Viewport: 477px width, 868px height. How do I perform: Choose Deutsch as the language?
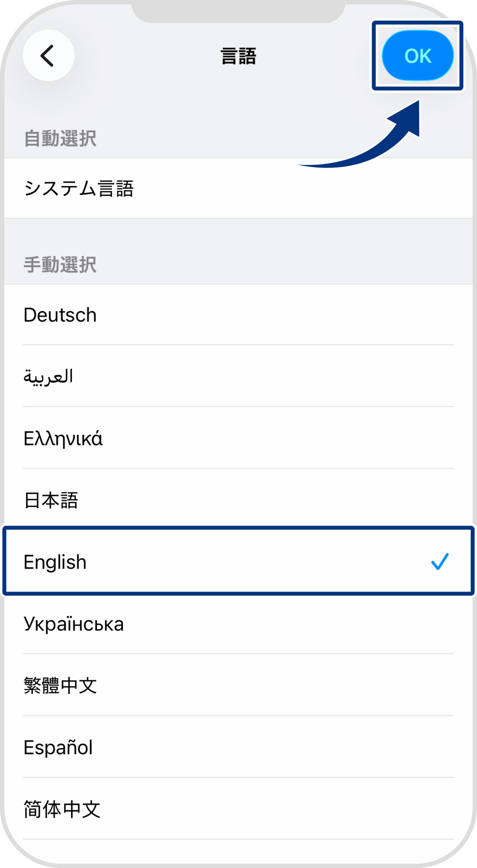pyautogui.click(x=60, y=315)
